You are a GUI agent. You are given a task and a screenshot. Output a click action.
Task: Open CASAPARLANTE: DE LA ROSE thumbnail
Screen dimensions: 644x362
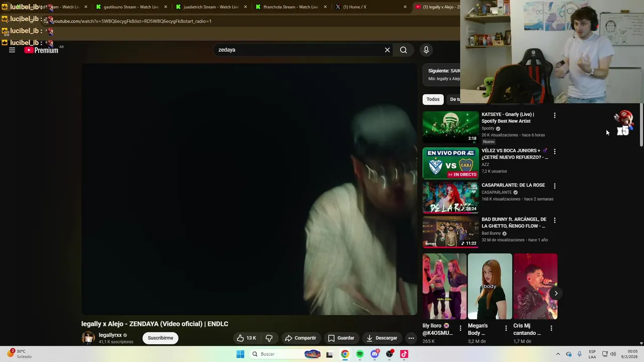coord(451,198)
